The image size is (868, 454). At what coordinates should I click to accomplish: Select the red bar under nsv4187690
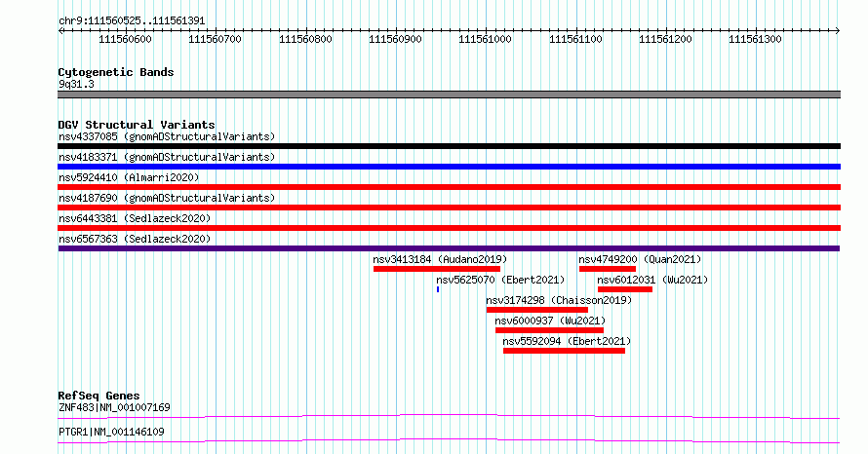pos(449,208)
